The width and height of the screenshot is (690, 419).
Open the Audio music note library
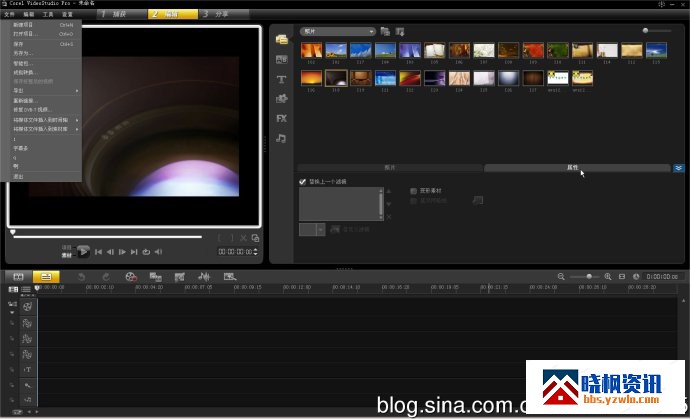click(282, 138)
